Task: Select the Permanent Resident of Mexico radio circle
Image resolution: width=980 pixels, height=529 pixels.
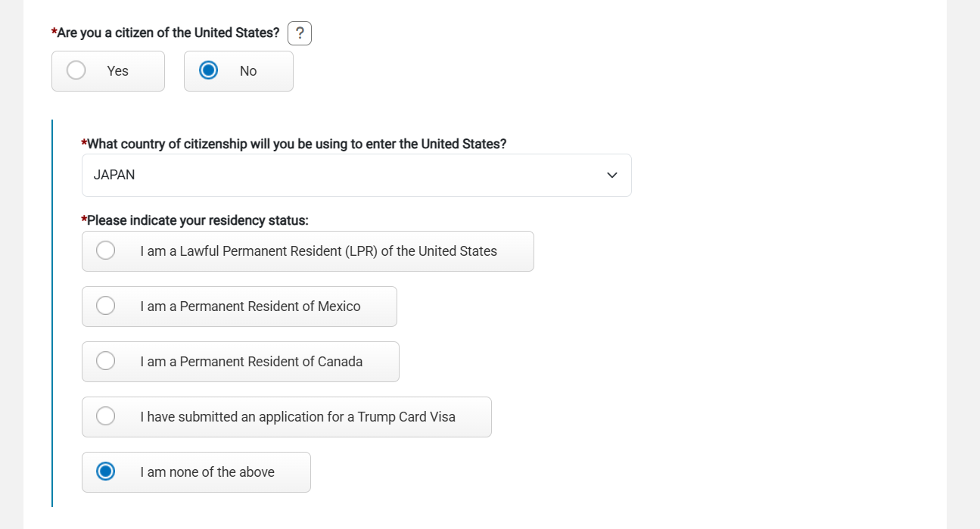Action: click(x=106, y=306)
